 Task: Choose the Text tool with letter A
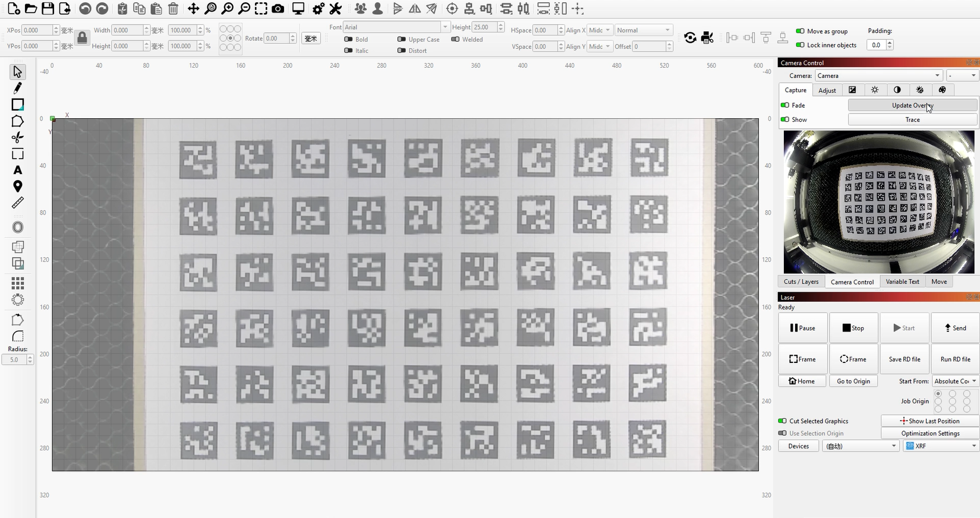17,170
